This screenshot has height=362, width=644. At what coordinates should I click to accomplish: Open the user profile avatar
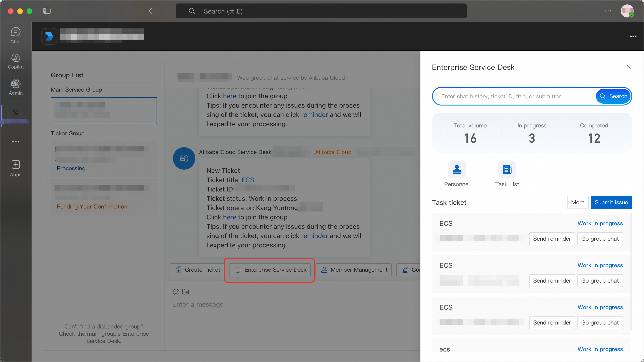[x=627, y=11]
